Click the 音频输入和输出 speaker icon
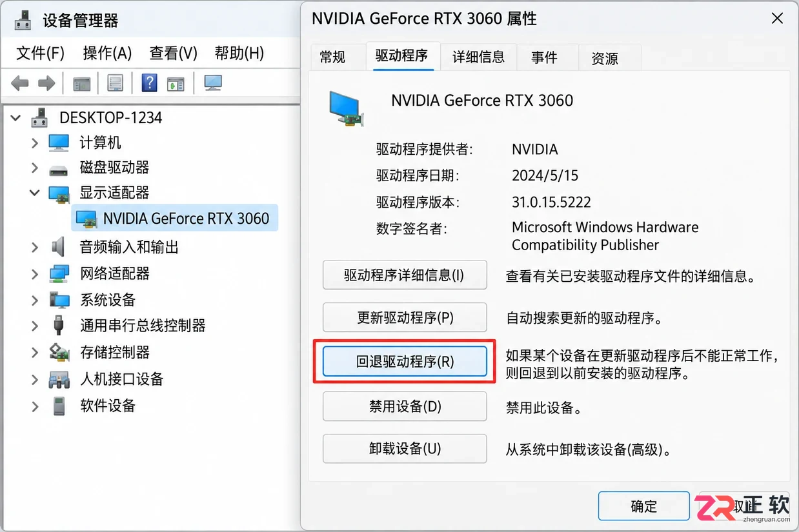The width and height of the screenshot is (799, 532). (x=58, y=246)
